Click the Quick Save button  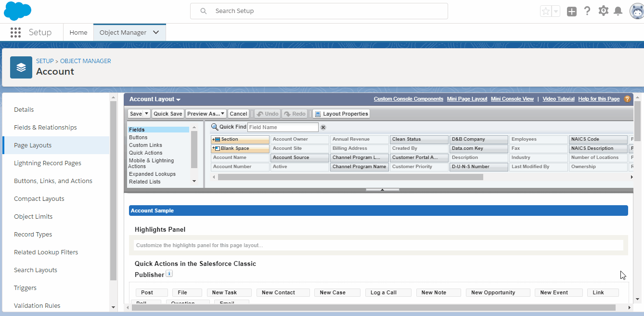(x=167, y=114)
